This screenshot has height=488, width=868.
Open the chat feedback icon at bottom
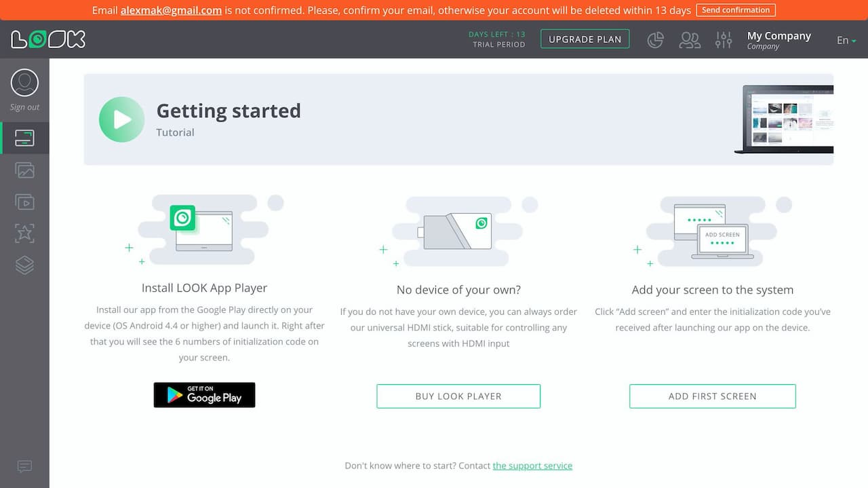(24, 466)
